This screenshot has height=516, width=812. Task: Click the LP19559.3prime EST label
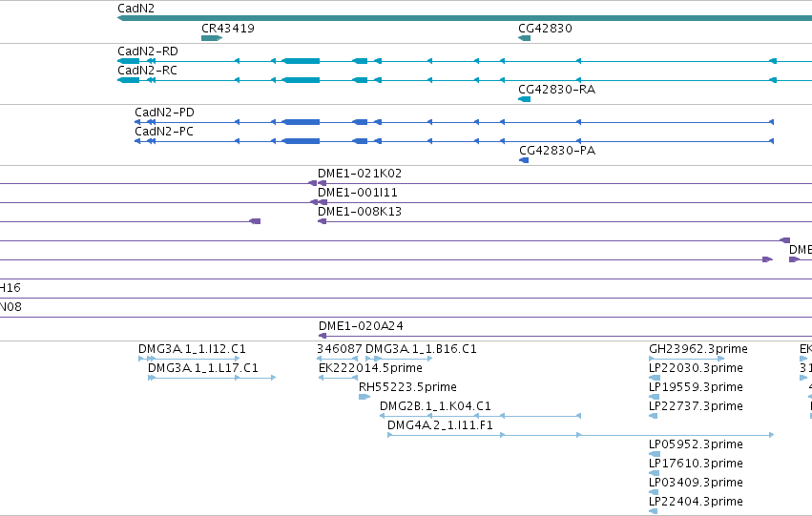696,387
